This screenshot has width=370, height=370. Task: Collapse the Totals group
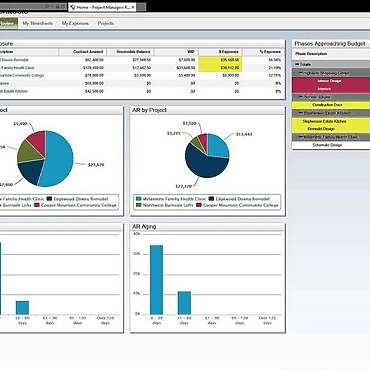[x=297, y=64]
